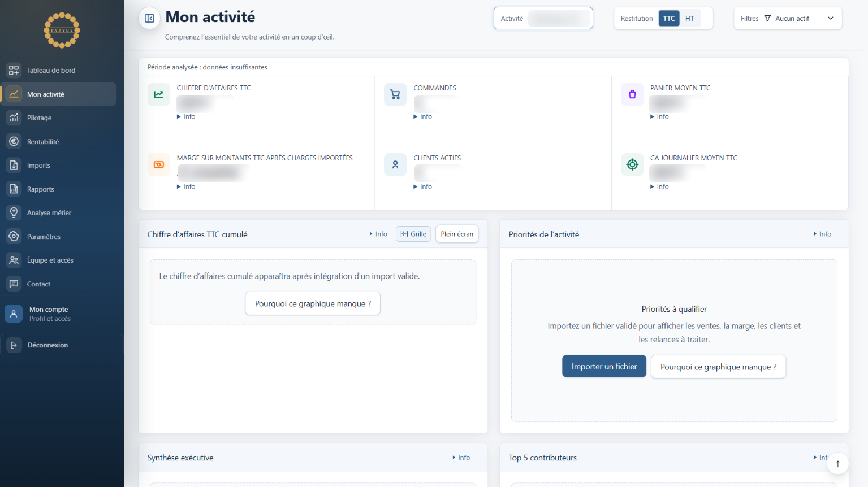Click Importer un fichier button
This screenshot has height=487, width=868.
[x=604, y=366]
